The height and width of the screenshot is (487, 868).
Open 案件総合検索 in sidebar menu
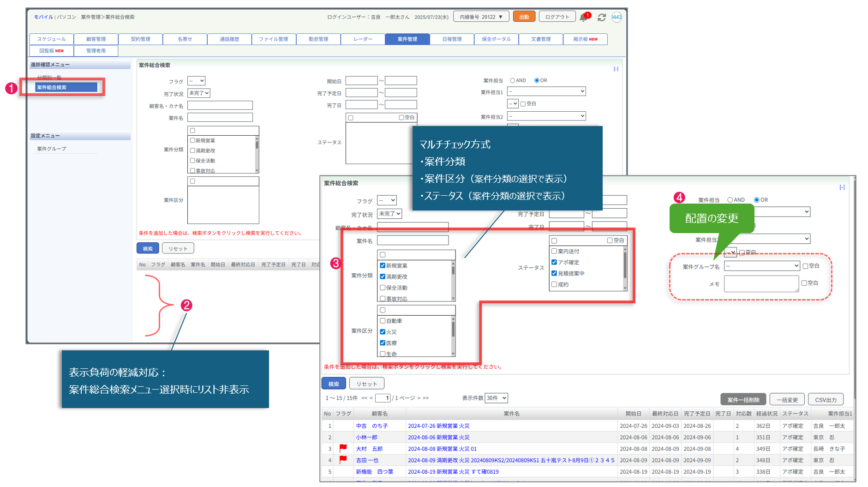[x=66, y=87]
